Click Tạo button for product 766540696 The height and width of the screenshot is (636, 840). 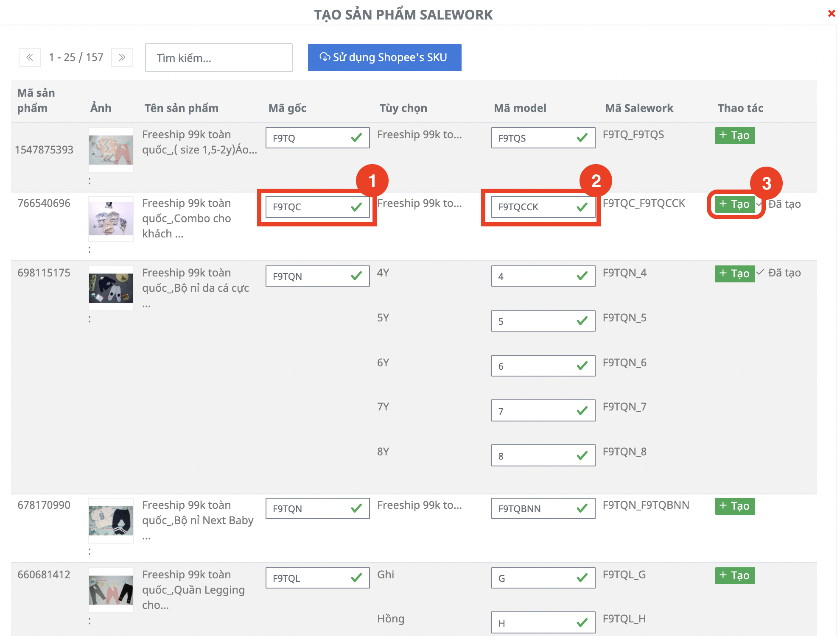(x=734, y=204)
